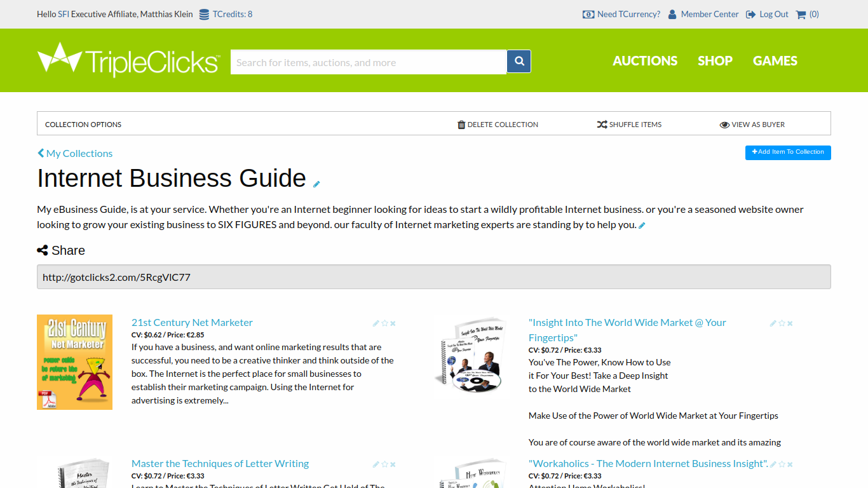This screenshot has width=868, height=488.
Task: Open Insight Into The World Wide Market link
Action: pyautogui.click(x=627, y=330)
